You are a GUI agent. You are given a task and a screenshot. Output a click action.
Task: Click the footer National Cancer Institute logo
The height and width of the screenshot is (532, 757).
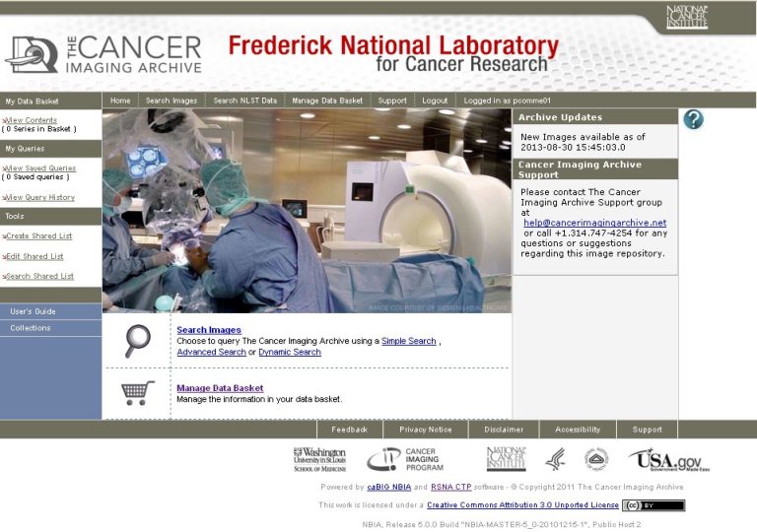[x=506, y=459]
